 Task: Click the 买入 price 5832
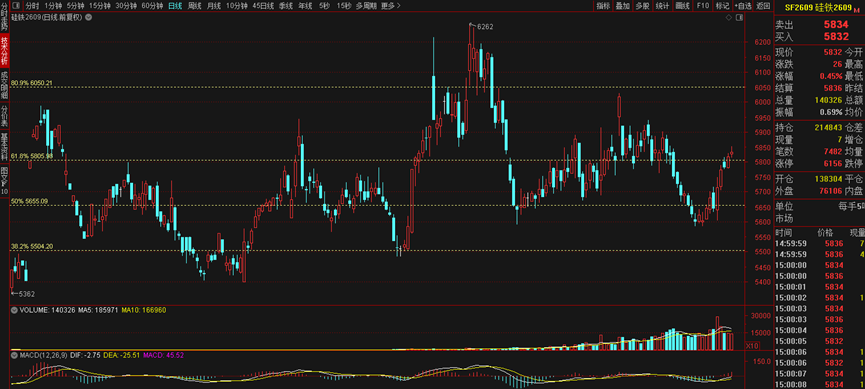pos(836,36)
